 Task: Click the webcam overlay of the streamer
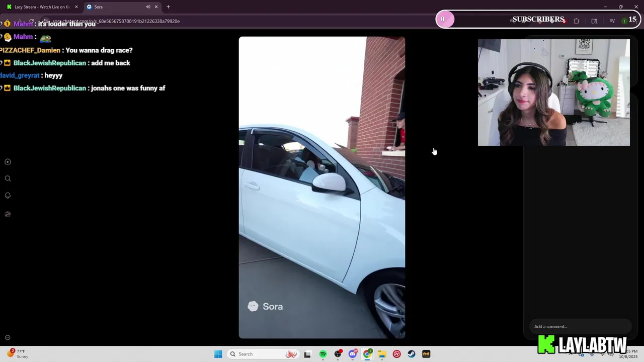point(553,93)
